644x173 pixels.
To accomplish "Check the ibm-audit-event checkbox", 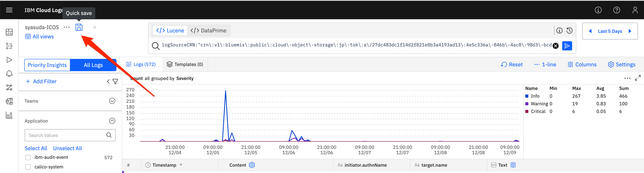I will coord(28,157).
